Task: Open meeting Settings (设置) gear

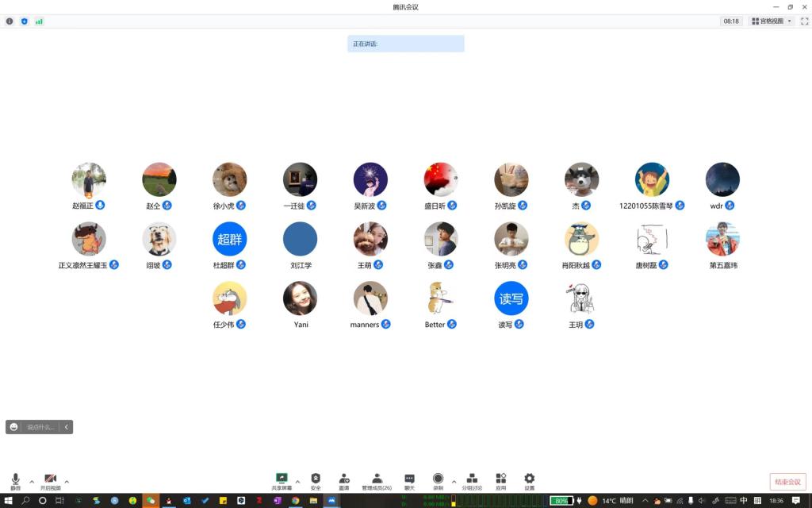Action: pyautogui.click(x=529, y=480)
